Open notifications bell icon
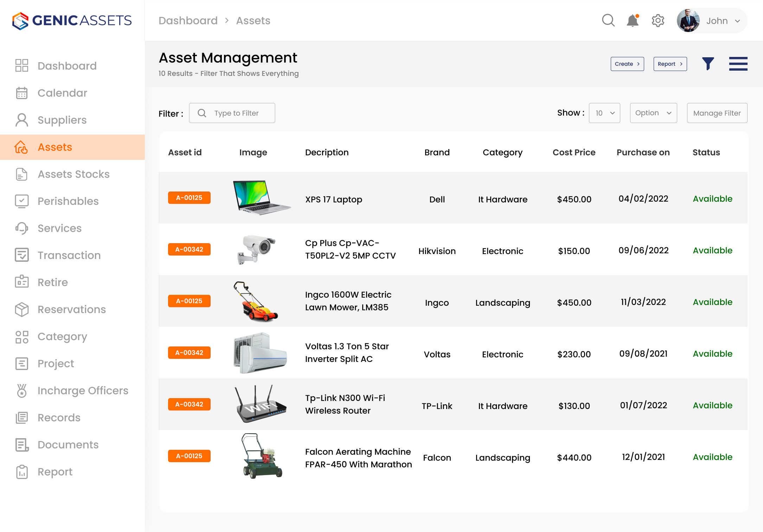The image size is (763, 532). tap(633, 20)
